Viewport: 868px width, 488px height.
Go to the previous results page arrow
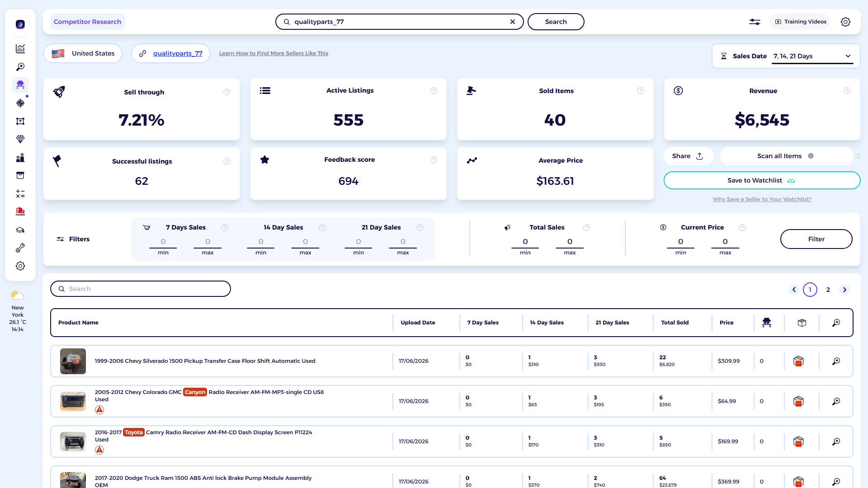pyautogui.click(x=794, y=290)
